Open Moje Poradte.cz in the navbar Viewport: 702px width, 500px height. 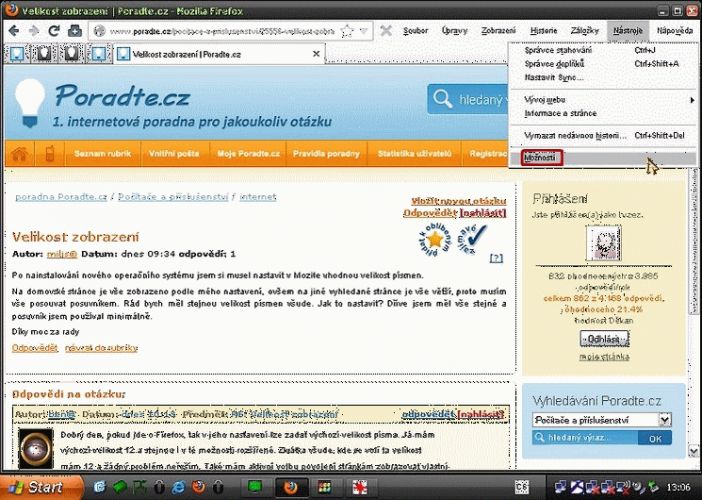pyautogui.click(x=248, y=154)
